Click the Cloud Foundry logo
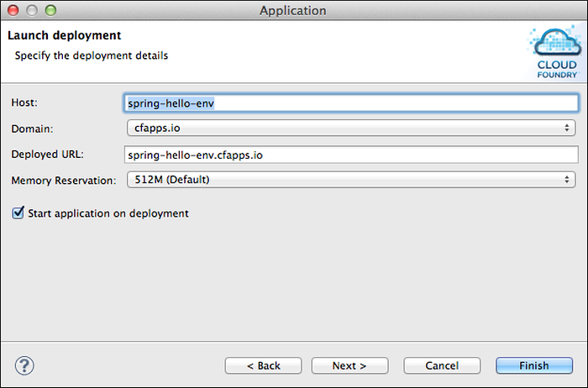The image size is (588, 388). [556, 52]
